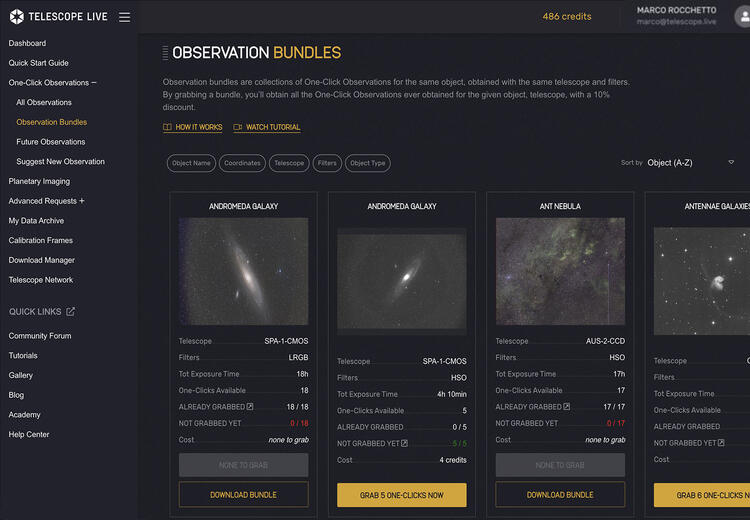The width and height of the screenshot is (750, 520).
Task: Expand the Advanced Requests menu section
Action: tap(46, 201)
